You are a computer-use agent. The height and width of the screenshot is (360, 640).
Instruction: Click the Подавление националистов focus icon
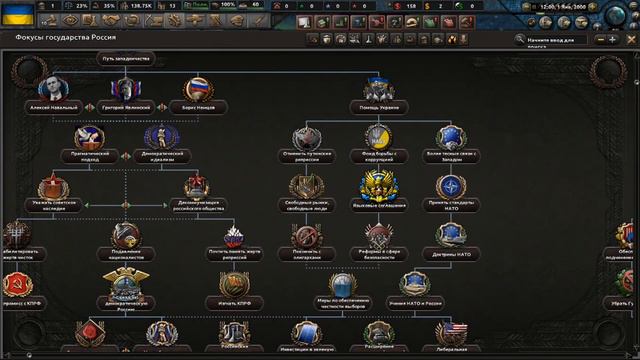pyautogui.click(x=126, y=236)
